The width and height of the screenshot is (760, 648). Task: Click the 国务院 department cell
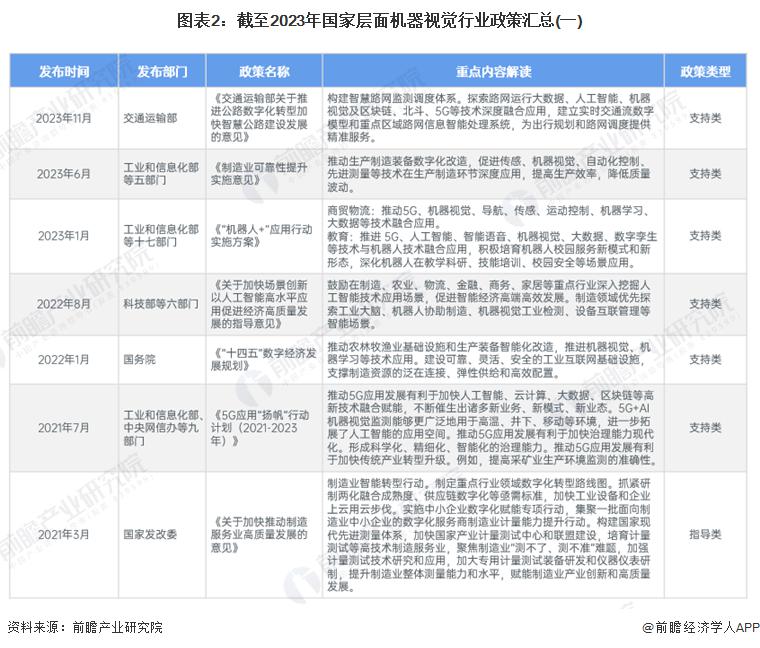[140, 359]
